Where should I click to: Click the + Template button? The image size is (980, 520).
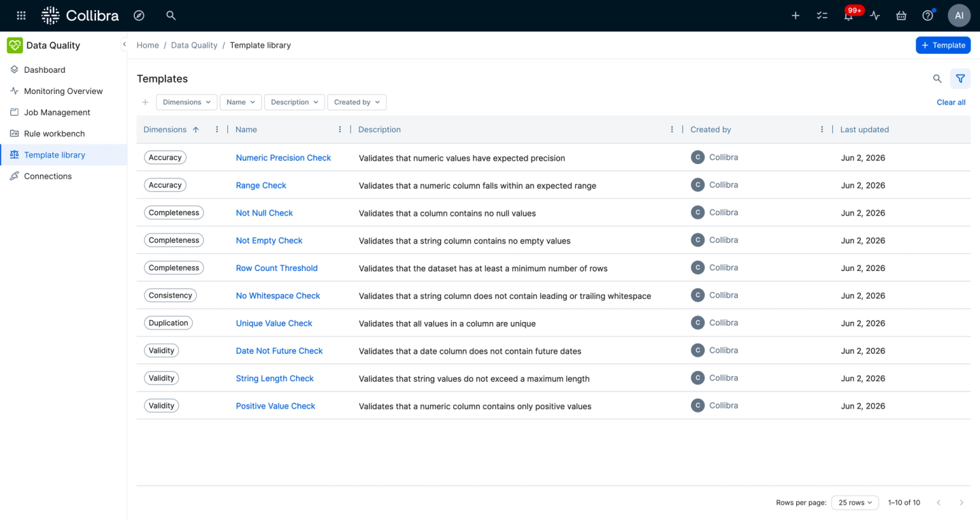point(943,45)
